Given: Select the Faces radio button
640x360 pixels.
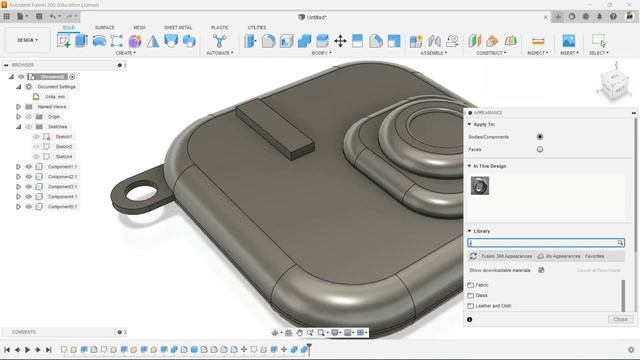Looking at the screenshot, I should 540,149.
